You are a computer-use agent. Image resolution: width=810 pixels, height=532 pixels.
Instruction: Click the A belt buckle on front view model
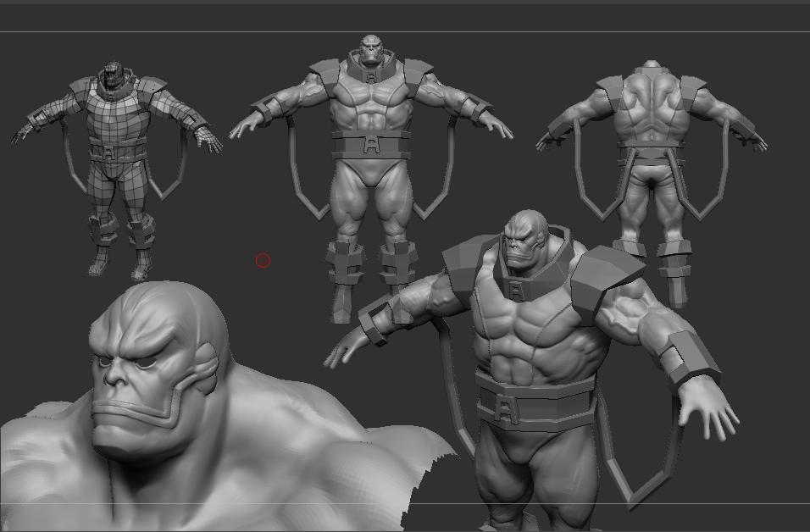(x=371, y=144)
